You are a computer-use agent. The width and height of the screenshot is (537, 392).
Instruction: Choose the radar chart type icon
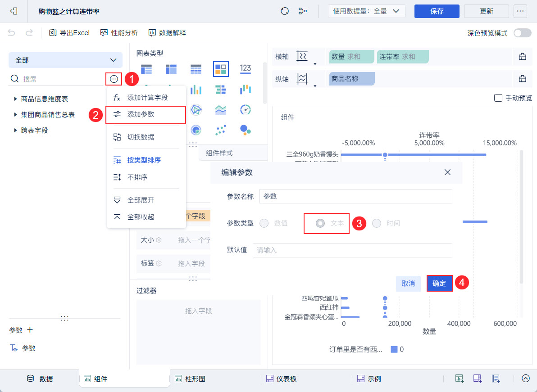(196, 110)
